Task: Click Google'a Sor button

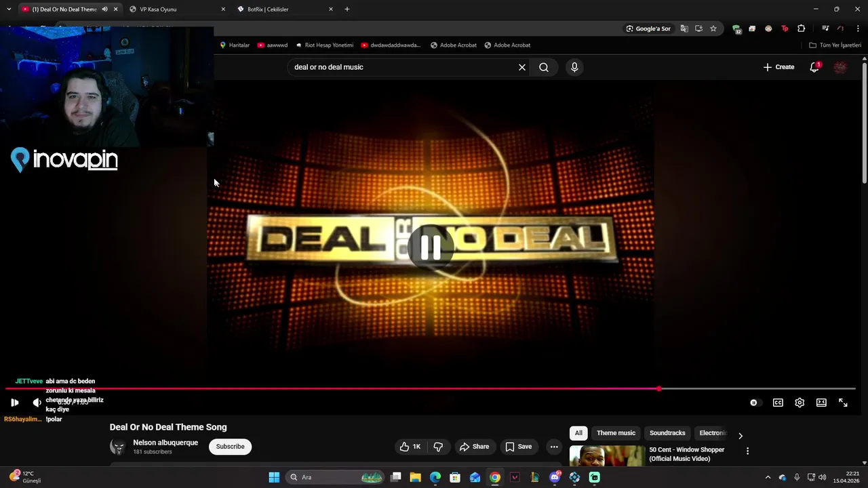Action: pos(648,28)
